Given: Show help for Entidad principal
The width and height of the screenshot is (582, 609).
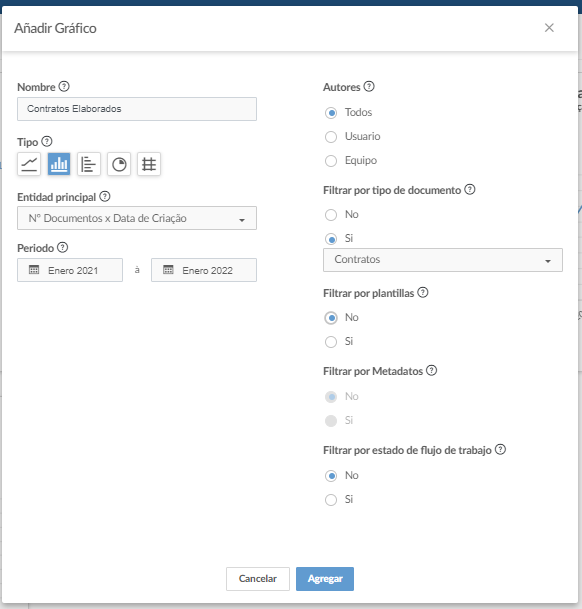Looking at the screenshot, I should click(105, 197).
